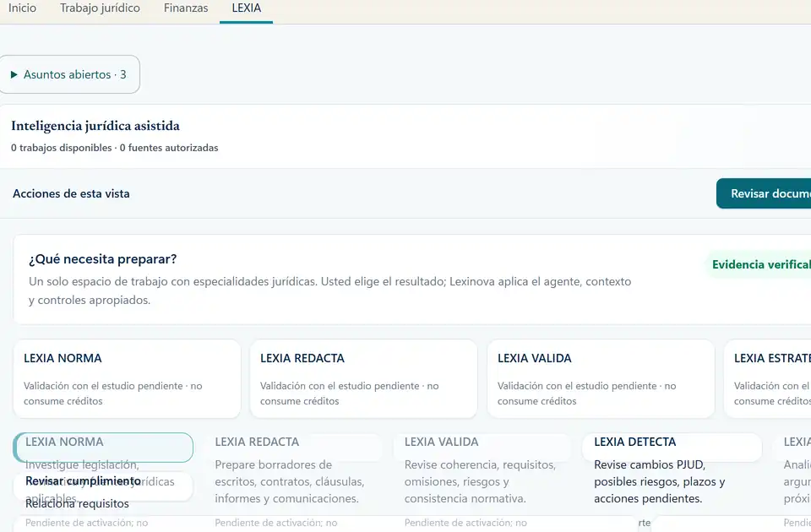Select the LEXIA DETECTA agent option
Viewport: 811px width, 532px height.
672,448
